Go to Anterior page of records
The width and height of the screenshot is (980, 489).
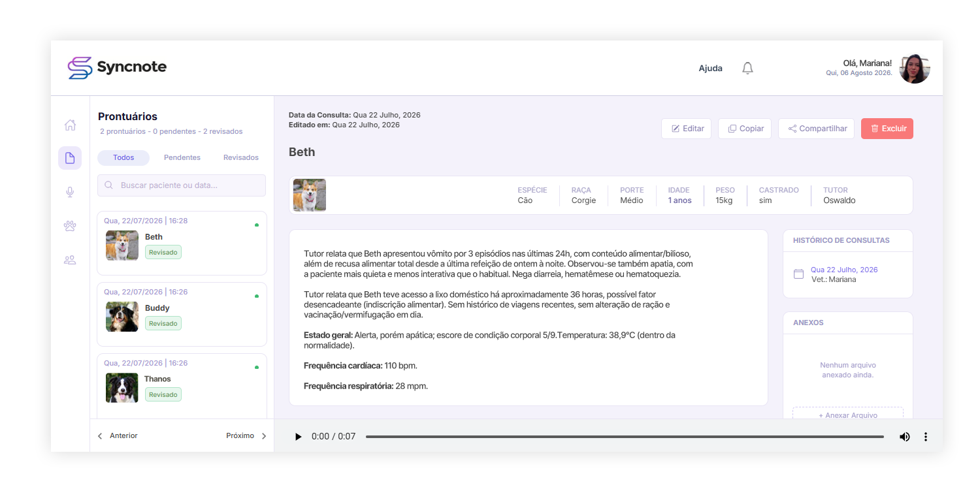point(118,436)
